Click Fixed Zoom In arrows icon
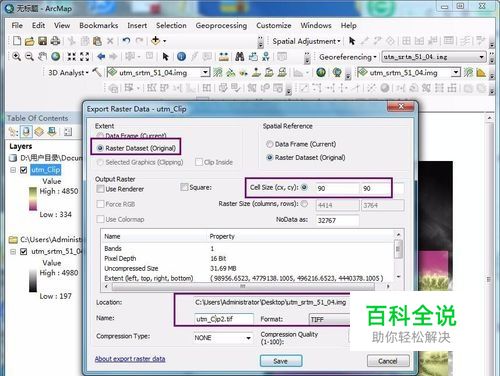 coord(72,56)
